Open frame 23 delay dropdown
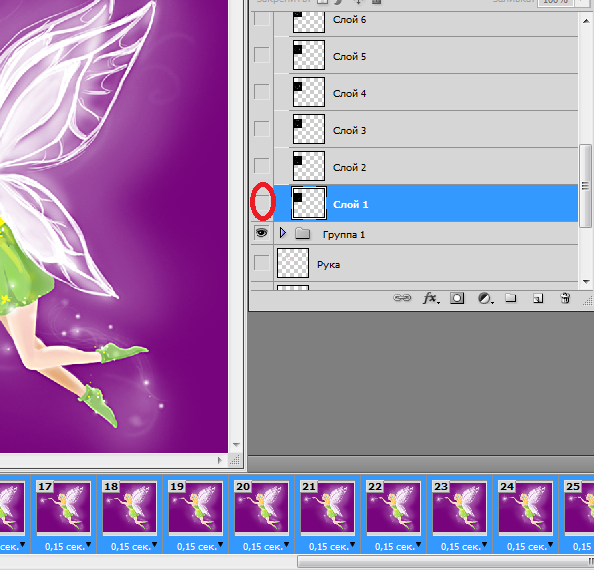This screenshot has height=570, width=594. (484, 545)
